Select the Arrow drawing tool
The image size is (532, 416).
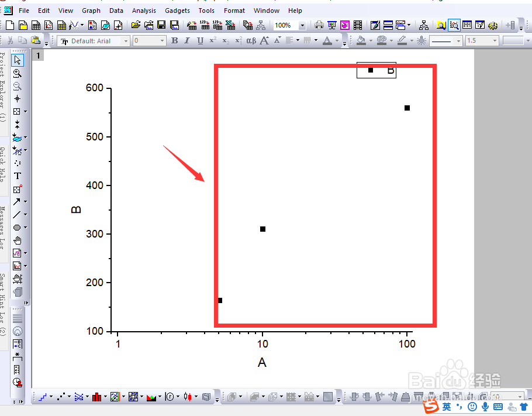16,202
